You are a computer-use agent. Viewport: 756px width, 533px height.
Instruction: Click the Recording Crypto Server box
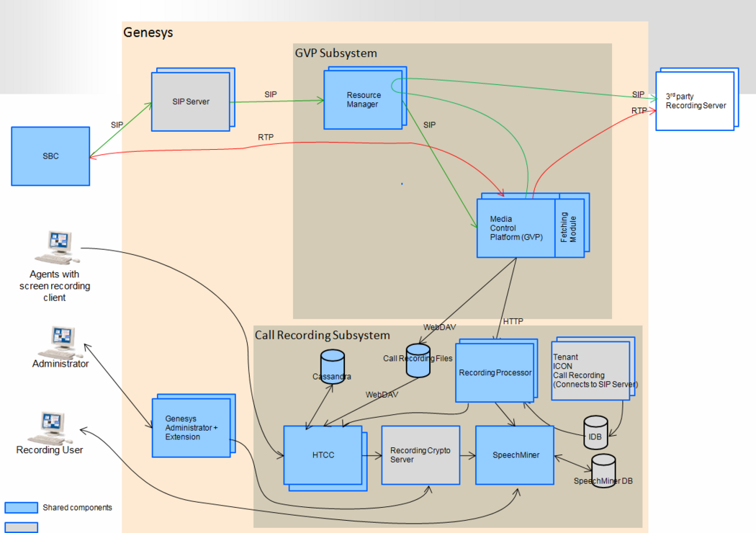click(421, 455)
